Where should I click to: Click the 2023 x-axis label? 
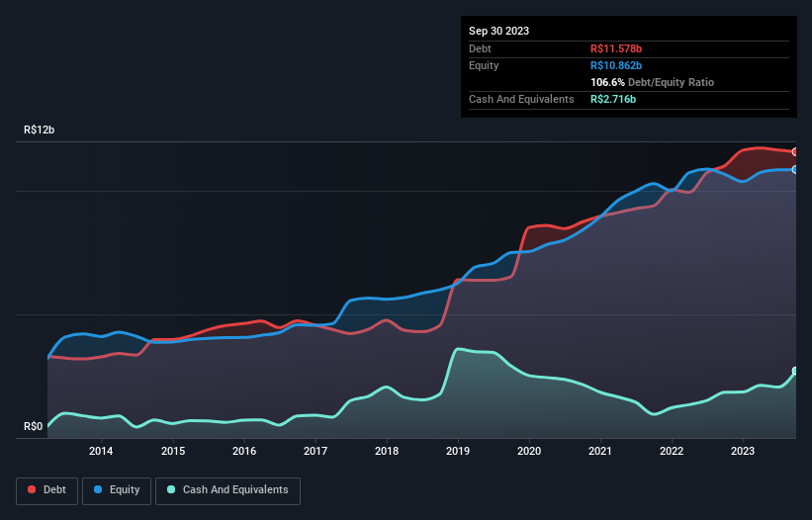(743, 451)
